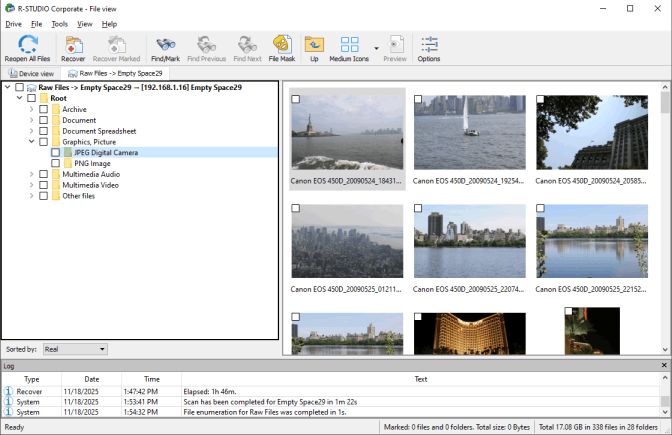This screenshot has width=672, height=435.
Task: Select the Document Spreadsheet folder
Action: click(x=99, y=131)
